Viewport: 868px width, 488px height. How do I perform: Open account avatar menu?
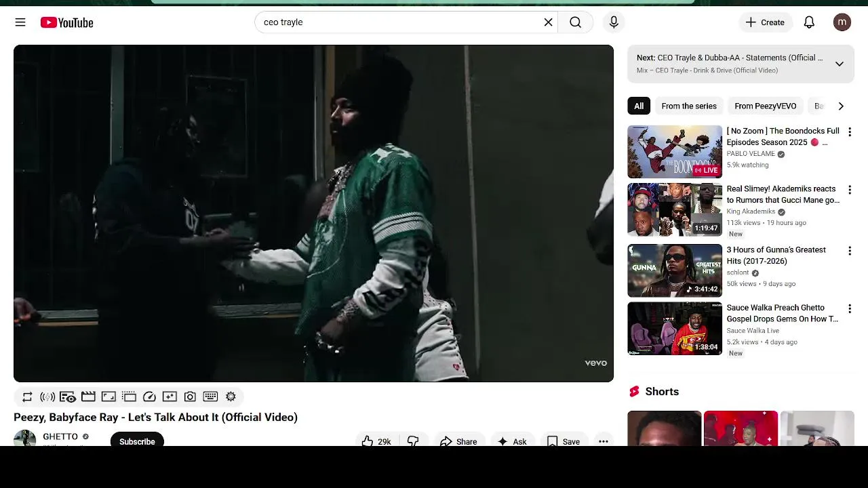842,22
